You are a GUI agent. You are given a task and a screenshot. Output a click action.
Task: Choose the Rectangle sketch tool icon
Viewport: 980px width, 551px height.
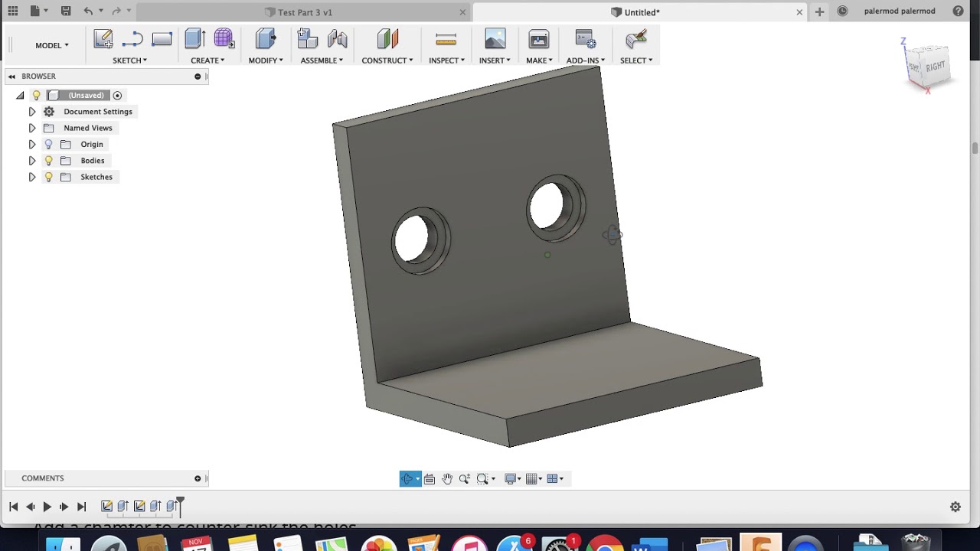pyautogui.click(x=162, y=39)
